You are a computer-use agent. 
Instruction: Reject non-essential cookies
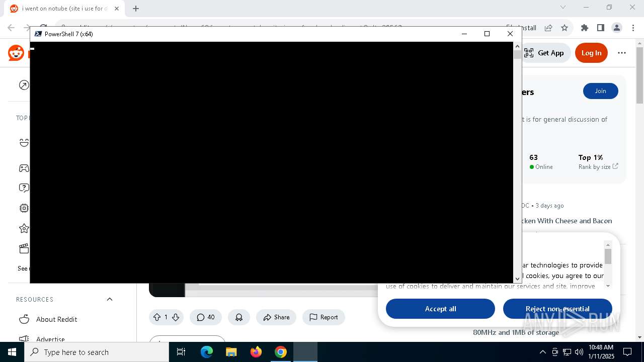tap(557, 309)
